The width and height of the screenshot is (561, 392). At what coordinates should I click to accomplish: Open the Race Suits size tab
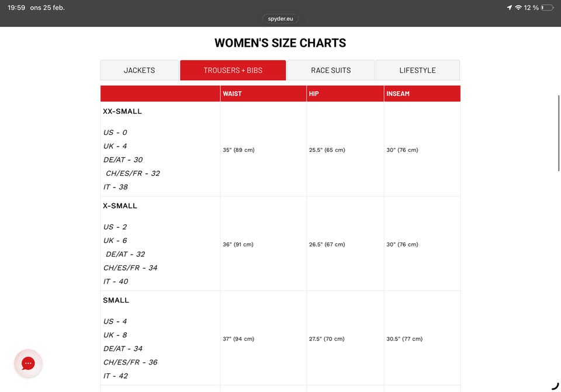tap(331, 70)
